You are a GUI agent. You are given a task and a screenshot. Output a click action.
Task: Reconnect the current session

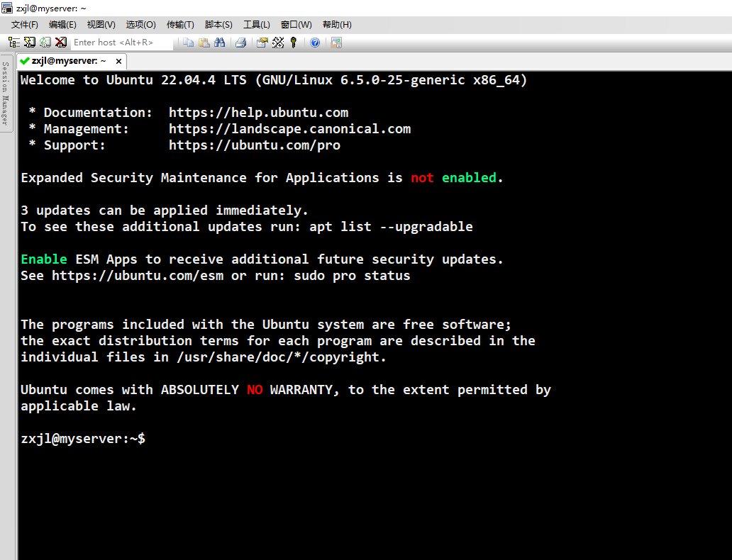pyautogui.click(x=45, y=42)
